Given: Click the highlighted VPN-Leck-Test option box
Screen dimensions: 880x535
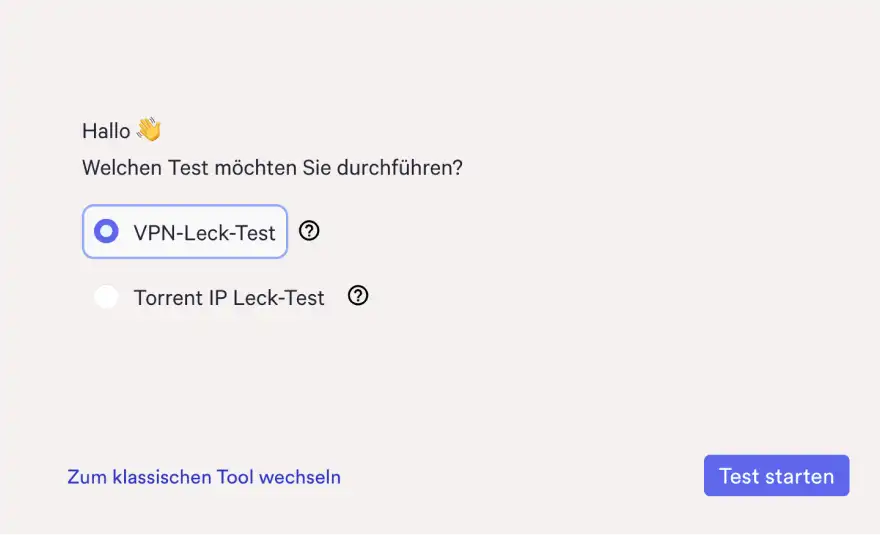Looking at the screenshot, I should 185,232.
